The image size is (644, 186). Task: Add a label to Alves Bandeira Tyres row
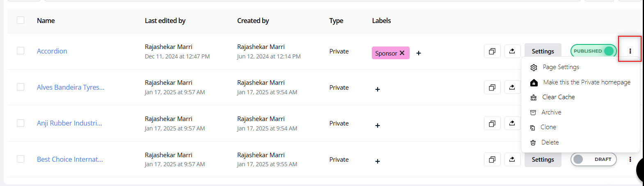coord(378,89)
